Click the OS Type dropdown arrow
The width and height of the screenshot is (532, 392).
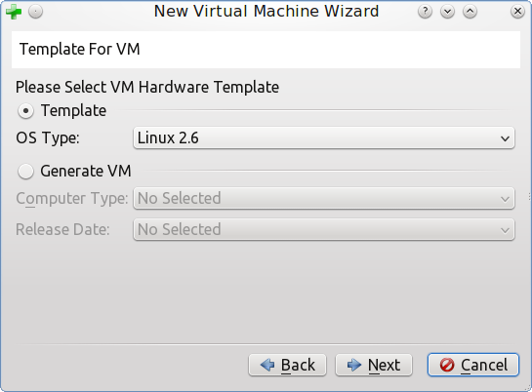[x=505, y=138]
